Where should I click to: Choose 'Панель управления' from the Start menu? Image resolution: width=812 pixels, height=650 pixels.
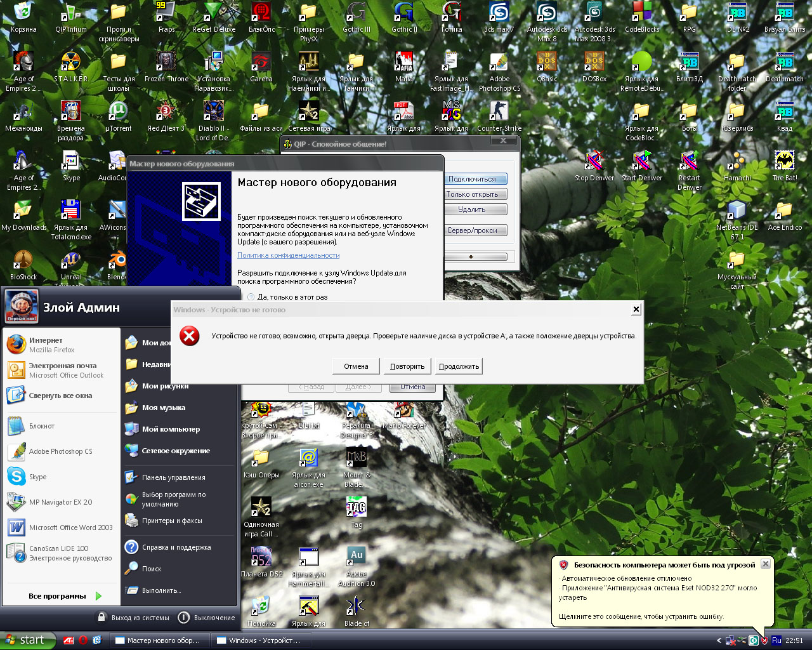[x=173, y=477]
